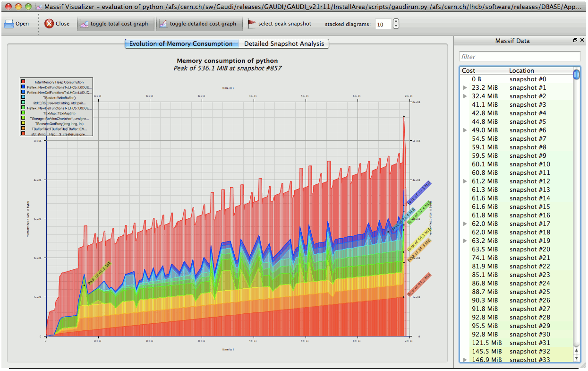The image size is (588, 371).
Task: Expand snapshot #1 in Massif Data
Action: coord(465,87)
